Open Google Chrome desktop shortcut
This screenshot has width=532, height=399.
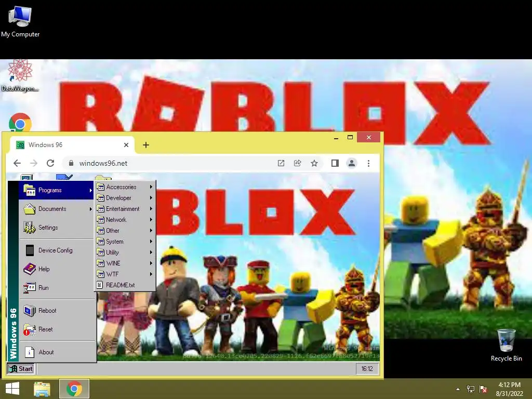(20, 122)
